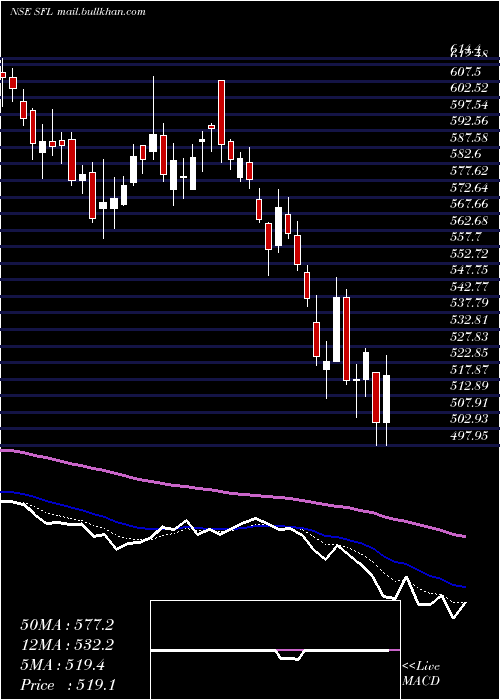This screenshot has width=500, height=700.
Task: Click the 497.95 price axis label
Action: [469, 436]
